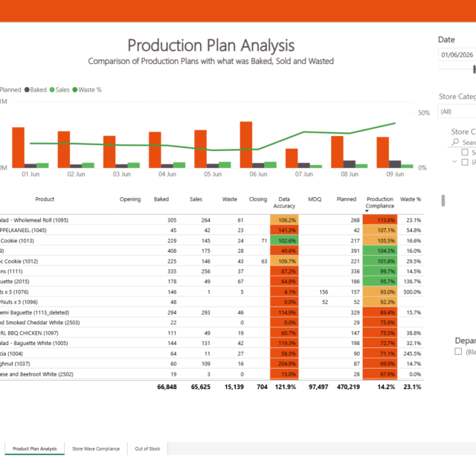Viewport: 476px width, 476px height.
Task: Click the green 102.6% Data Accuracy cell
Action: click(284, 241)
